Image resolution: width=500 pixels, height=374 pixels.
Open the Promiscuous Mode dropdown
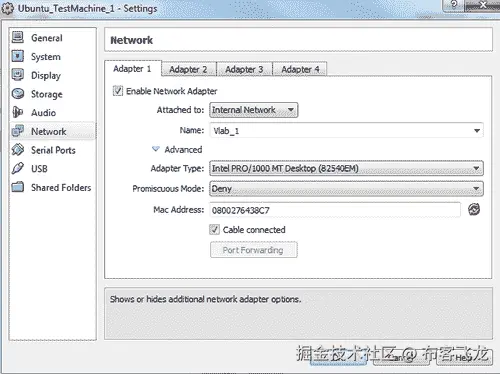coord(346,188)
